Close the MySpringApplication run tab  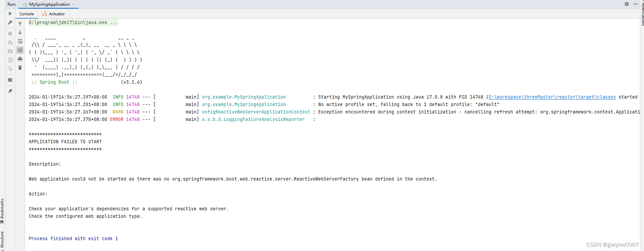point(74,4)
